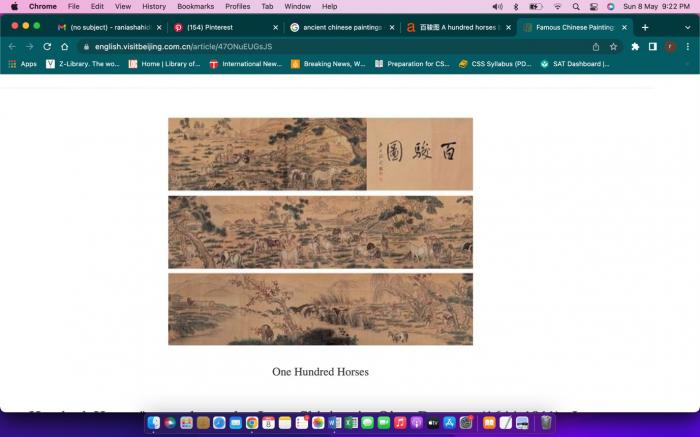Viewport: 700px width, 437px height.
Task: Open Mail from the dock
Action: (x=236, y=422)
